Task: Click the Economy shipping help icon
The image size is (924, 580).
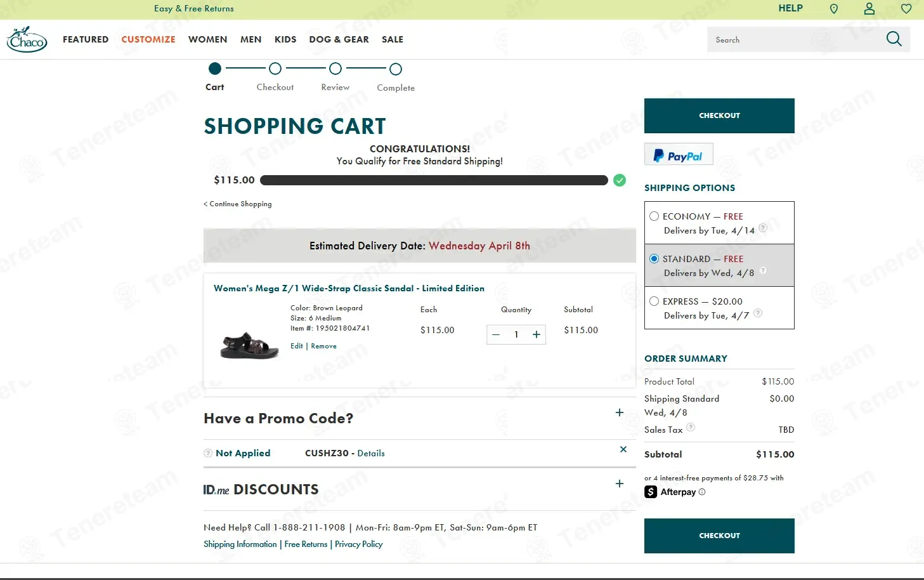Action: tap(763, 228)
